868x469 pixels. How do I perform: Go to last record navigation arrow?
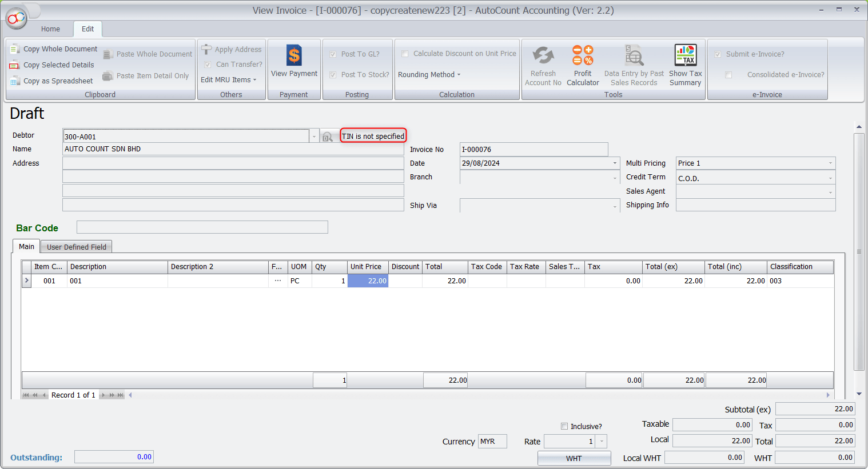121,395
